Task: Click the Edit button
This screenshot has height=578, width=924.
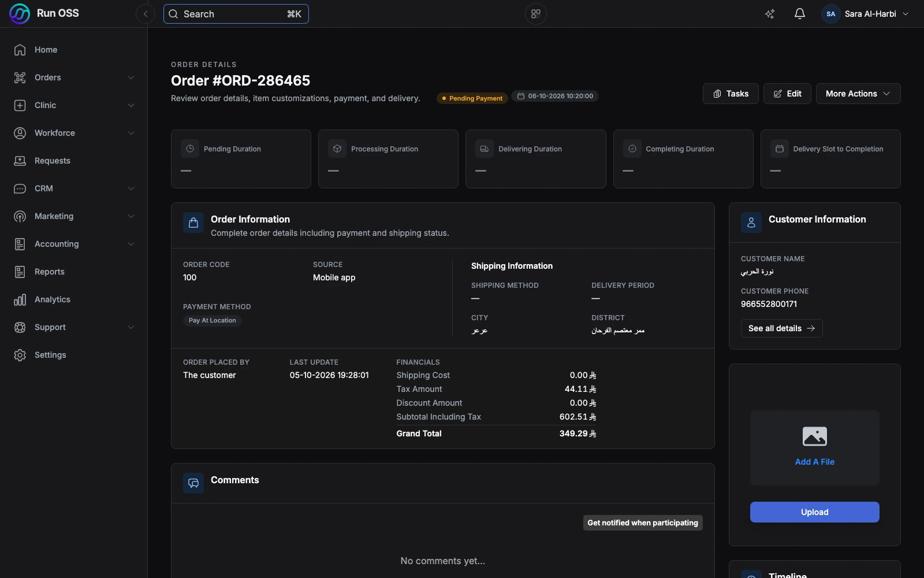Action: (787, 94)
